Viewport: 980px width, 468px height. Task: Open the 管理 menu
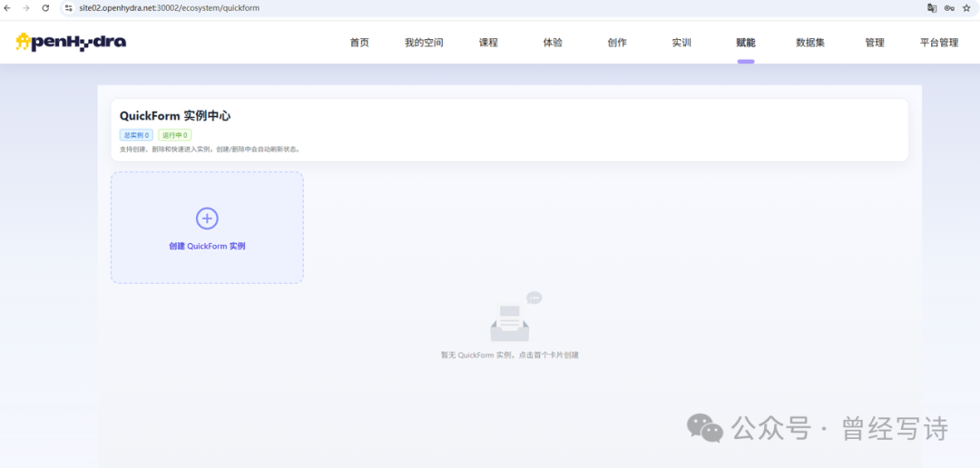coord(875,44)
